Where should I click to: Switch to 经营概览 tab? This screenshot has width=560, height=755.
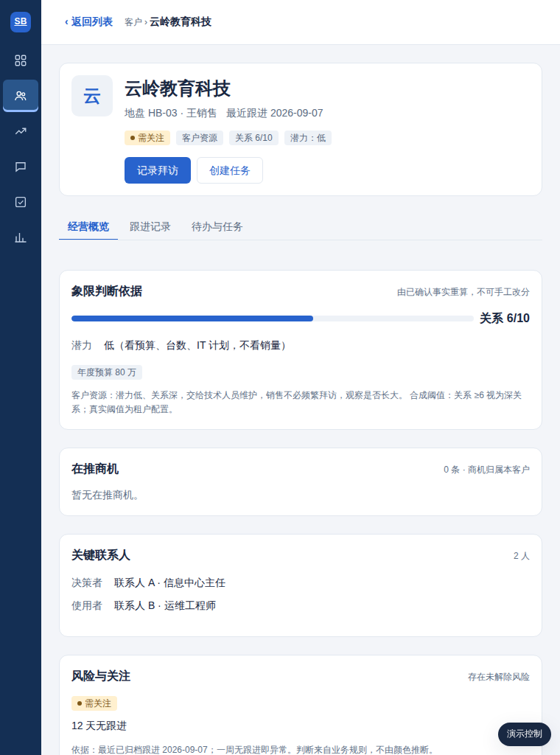point(88,227)
